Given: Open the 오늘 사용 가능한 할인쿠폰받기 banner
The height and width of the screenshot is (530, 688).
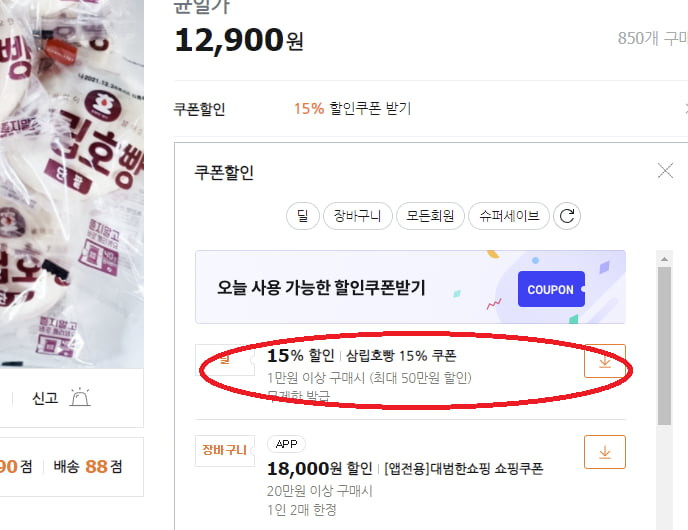Looking at the screenshot, I should pos(410,287).
